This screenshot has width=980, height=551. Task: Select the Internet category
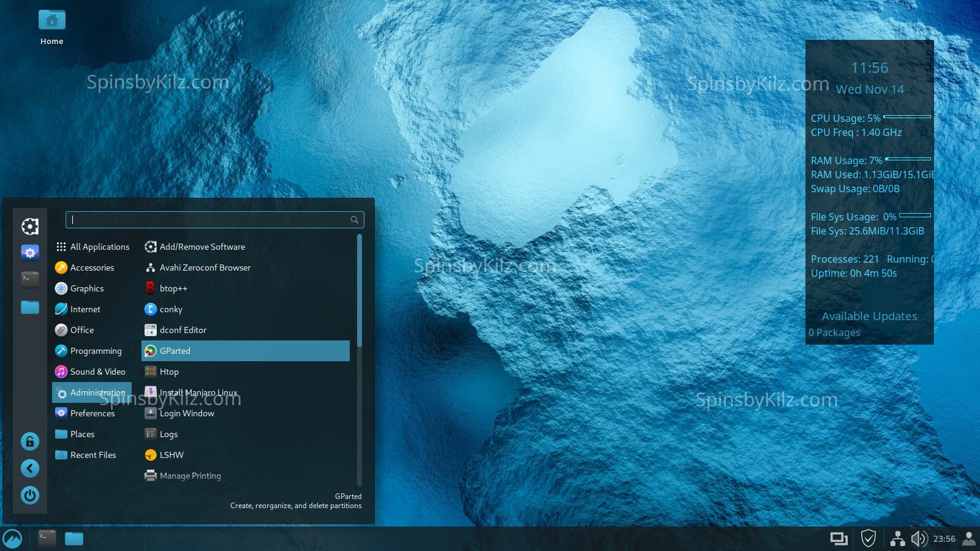point(85,309)
